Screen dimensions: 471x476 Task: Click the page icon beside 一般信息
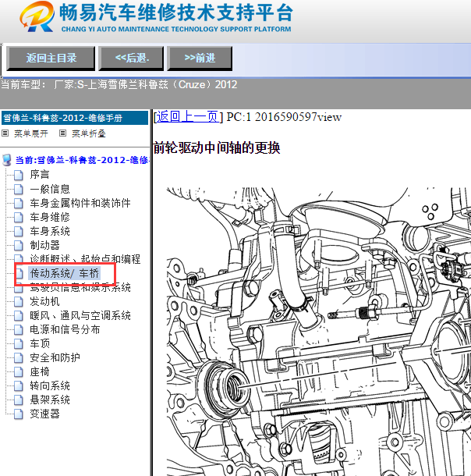(19, 189)
